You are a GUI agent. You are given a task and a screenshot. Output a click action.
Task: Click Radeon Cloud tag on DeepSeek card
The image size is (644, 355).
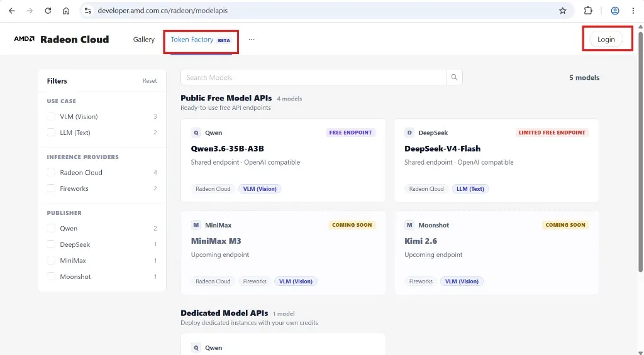click(426, 188)
